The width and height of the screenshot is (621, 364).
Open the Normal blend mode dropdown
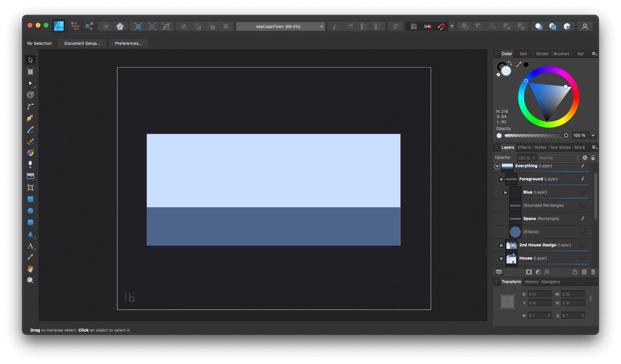559,158
